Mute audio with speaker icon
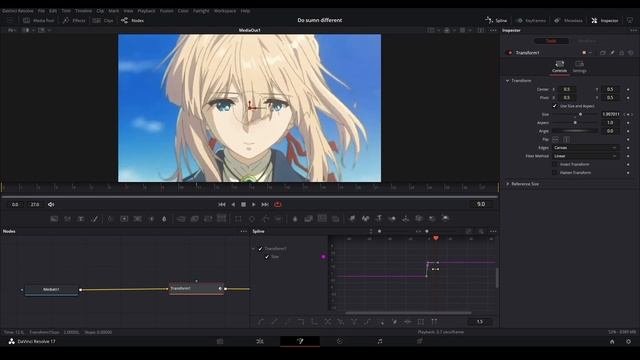Screen dimensions: 640x360 tap(51, 204)
